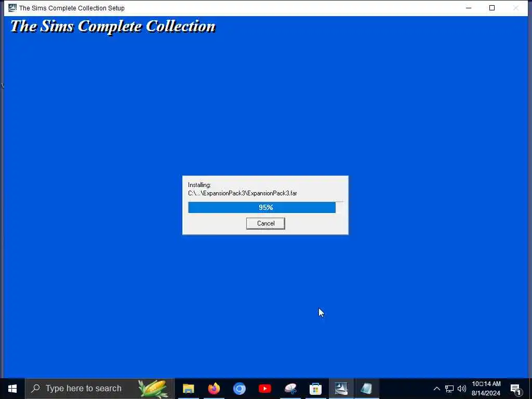
Task: Launch Firefox from the taskbar
Action: click(x=214, y=389)
